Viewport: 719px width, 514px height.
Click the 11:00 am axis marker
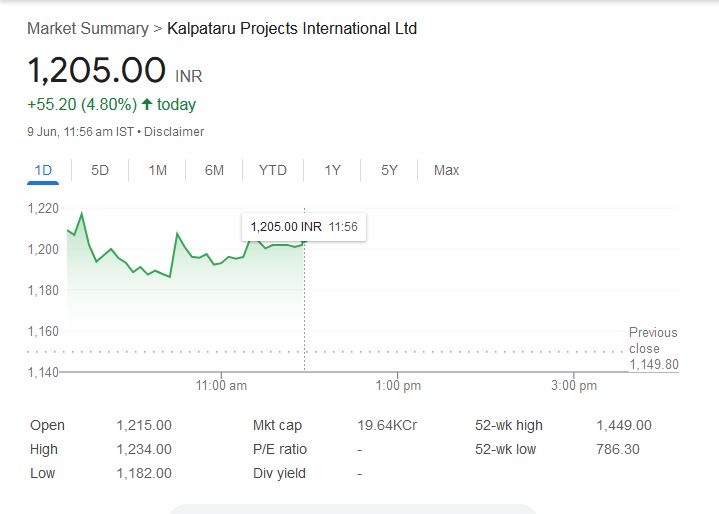click(221, 385)
